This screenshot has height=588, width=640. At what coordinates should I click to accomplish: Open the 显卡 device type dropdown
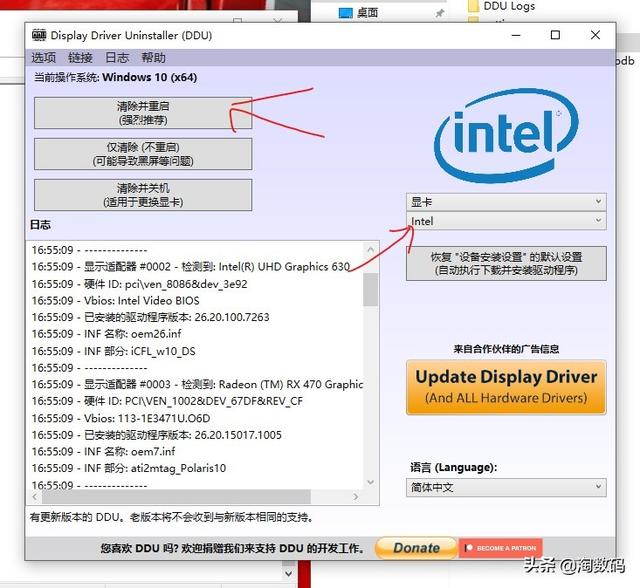tap(506, 202)
